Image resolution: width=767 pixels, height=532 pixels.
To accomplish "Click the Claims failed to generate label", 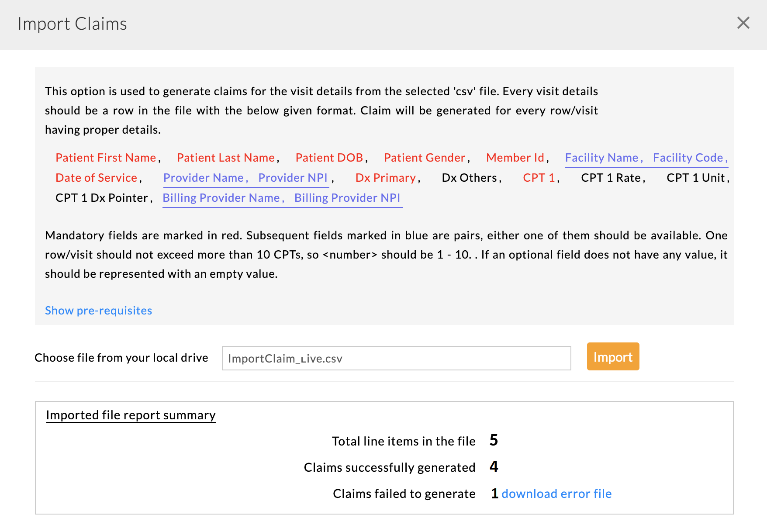I will [x=404, y=494].
